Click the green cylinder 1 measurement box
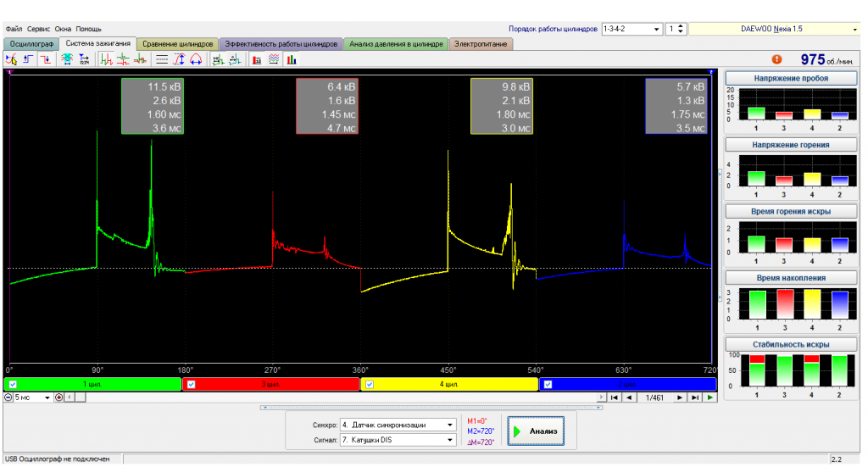 point(153,106)
